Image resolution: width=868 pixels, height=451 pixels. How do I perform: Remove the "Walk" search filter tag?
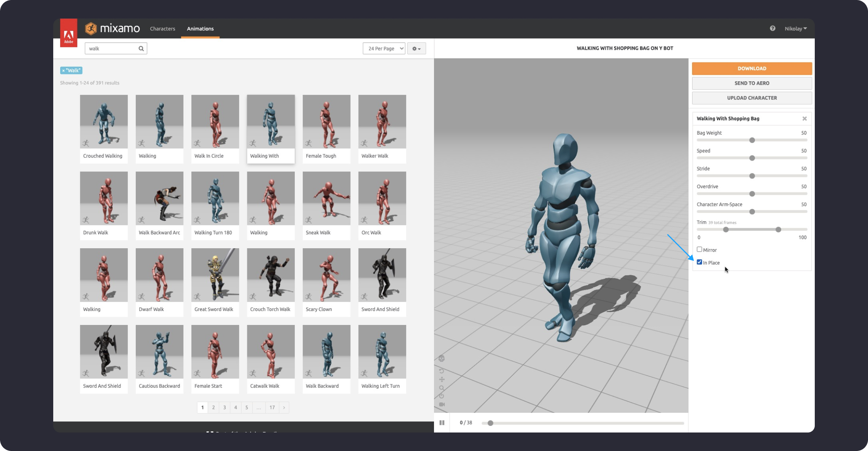(64, 71)
